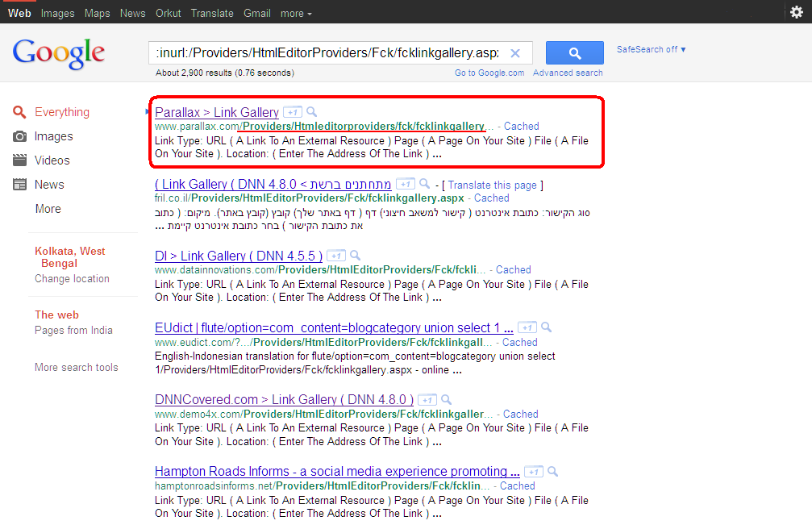This screenshot has width=812, height=525.
Task: Select The web filter option
Action: [x=56, y=315]
